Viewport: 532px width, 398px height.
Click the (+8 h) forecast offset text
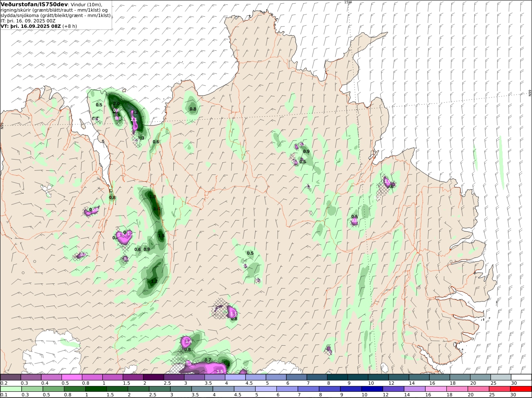70,26
